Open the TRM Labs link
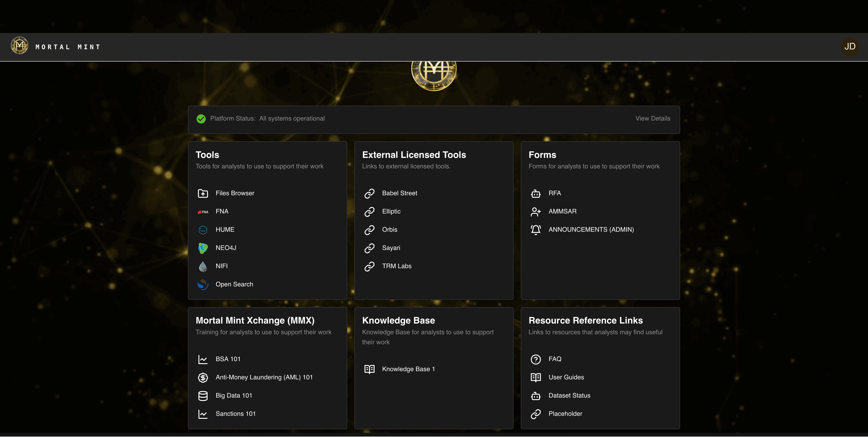Image resolution: width=868 pixels, height=437 pixels. coord(396,266)
